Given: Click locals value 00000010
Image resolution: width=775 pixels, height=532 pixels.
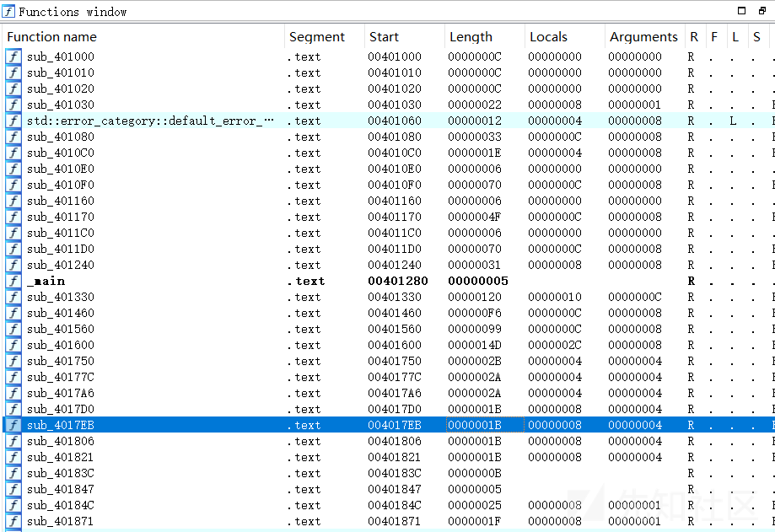Looking at the screenshot, I should 555,297.
